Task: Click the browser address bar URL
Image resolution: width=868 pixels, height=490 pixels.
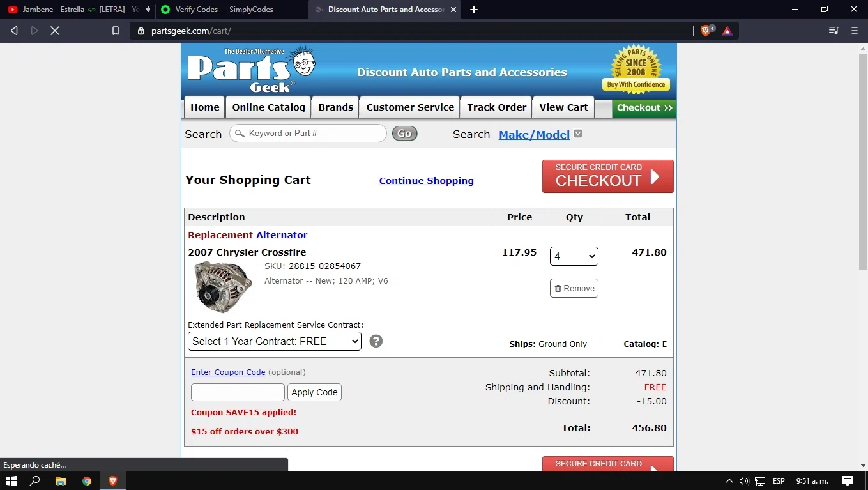Action: [191, 31]
